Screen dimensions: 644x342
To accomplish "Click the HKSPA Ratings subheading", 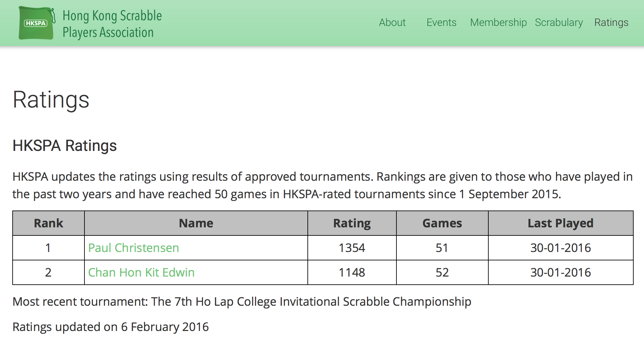I will point(64,145).
